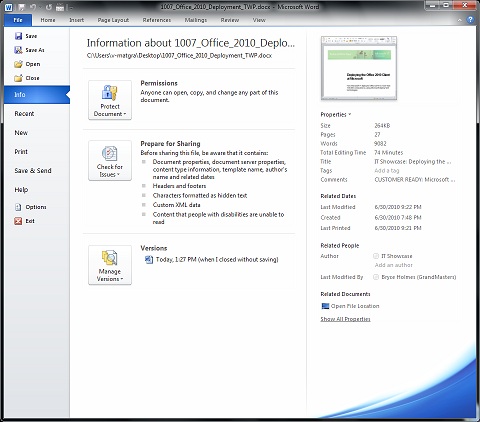The height and width of the screenshot is (422, 480).
Task: Click Characters formatted as hidden text item
Action: (200, 196)
